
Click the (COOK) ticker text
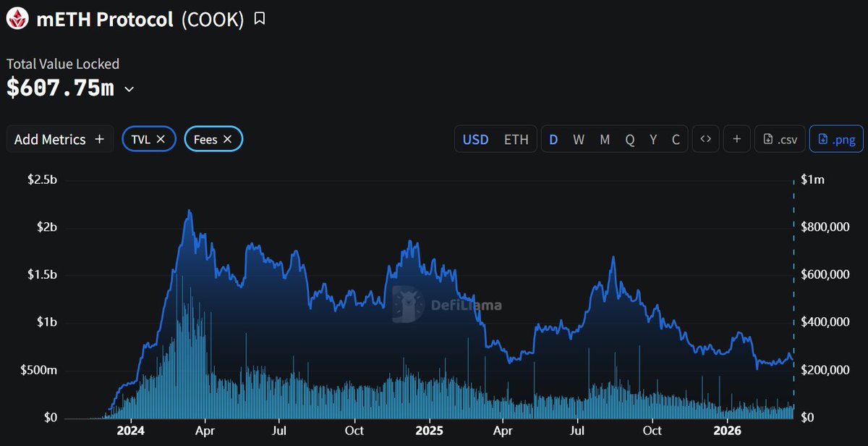[213, 19]
